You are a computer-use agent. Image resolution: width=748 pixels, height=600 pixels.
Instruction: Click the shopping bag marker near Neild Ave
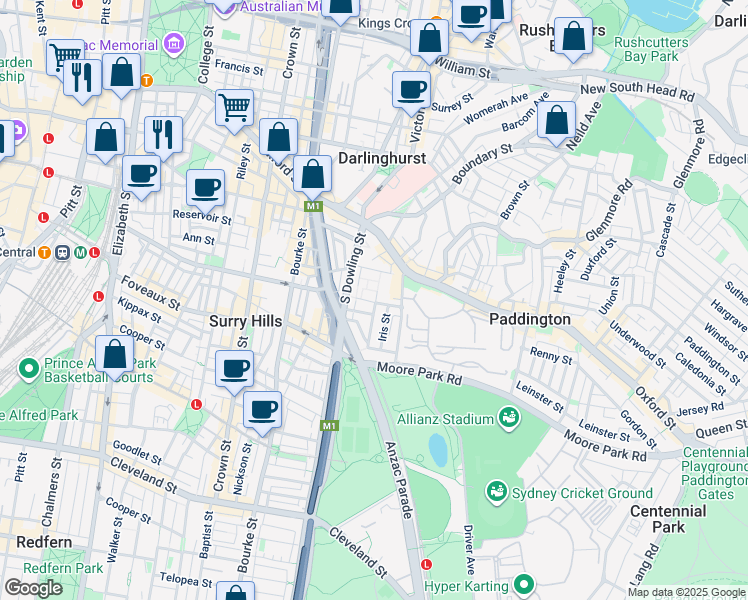pyautogui.click(x=556, y=120)
